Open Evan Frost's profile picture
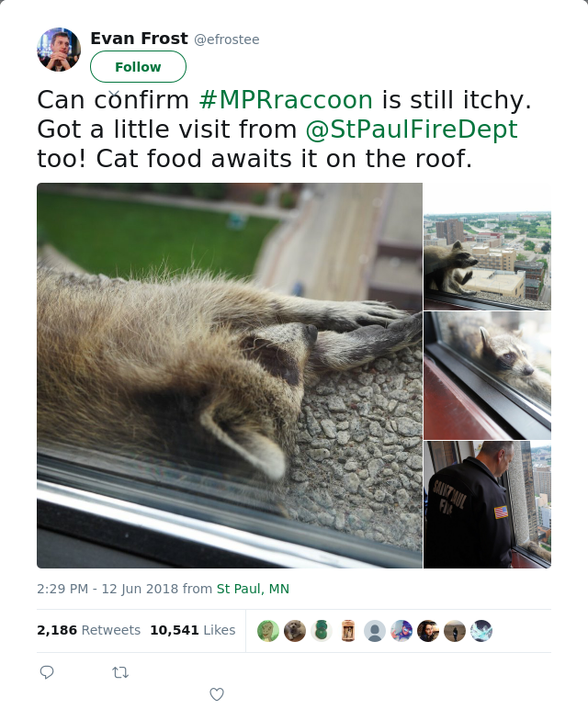The image size is (588, 709). point(59,50)
